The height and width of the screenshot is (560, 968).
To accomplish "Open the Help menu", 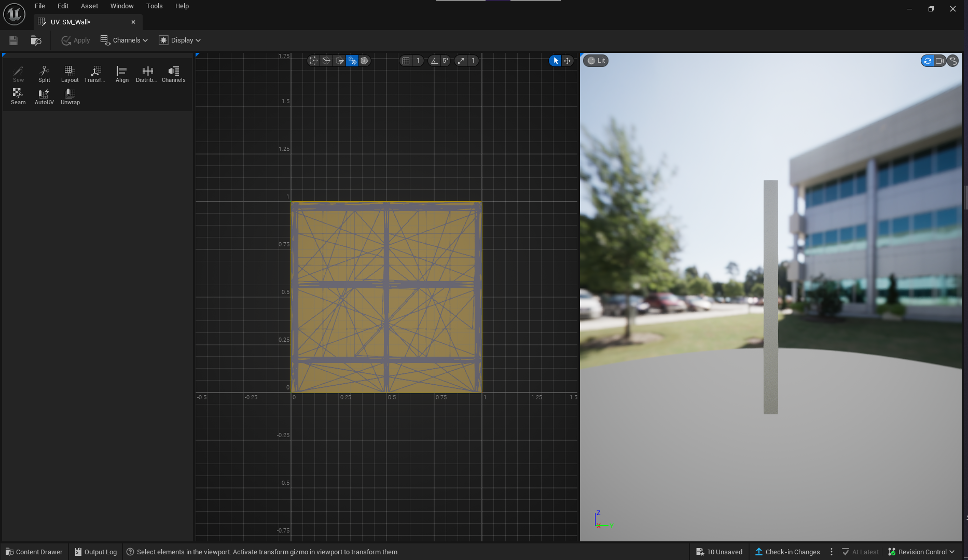I will pos(182,6).
